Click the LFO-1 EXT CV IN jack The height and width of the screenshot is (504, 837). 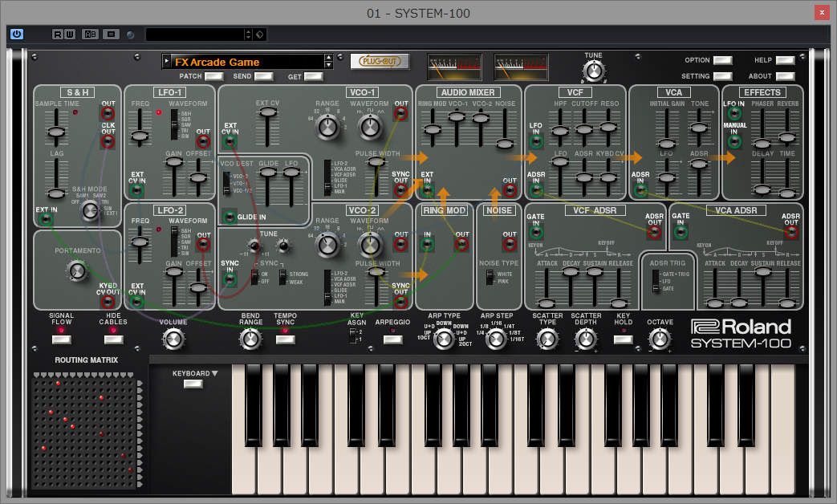tap(137, 190)
